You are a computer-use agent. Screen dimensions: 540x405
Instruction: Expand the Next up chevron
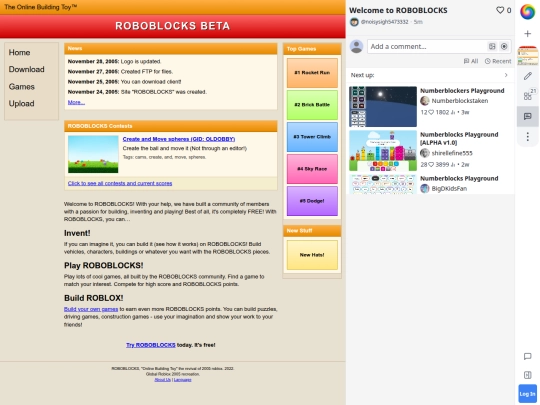pos(506,75)
